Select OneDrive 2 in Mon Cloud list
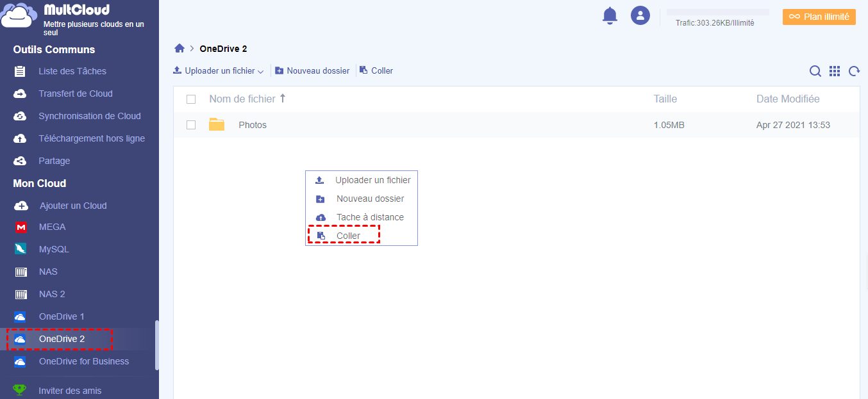 click(62, 339)
